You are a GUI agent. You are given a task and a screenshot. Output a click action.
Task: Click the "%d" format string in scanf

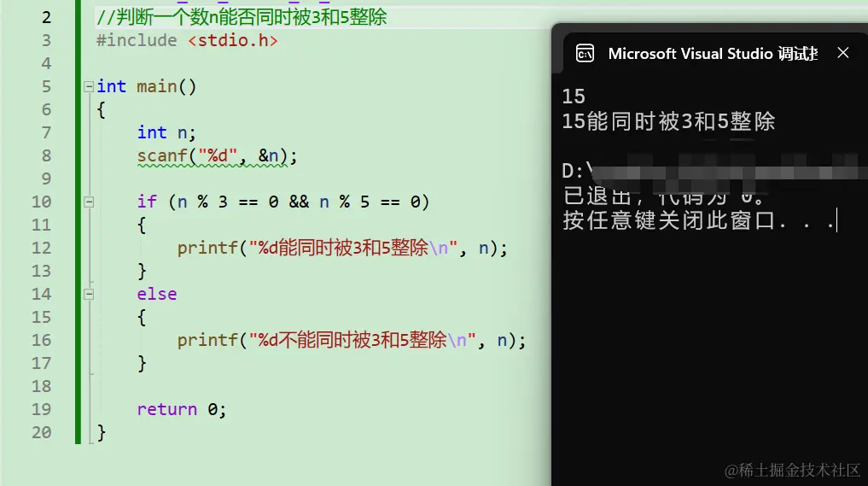point(218,155)
